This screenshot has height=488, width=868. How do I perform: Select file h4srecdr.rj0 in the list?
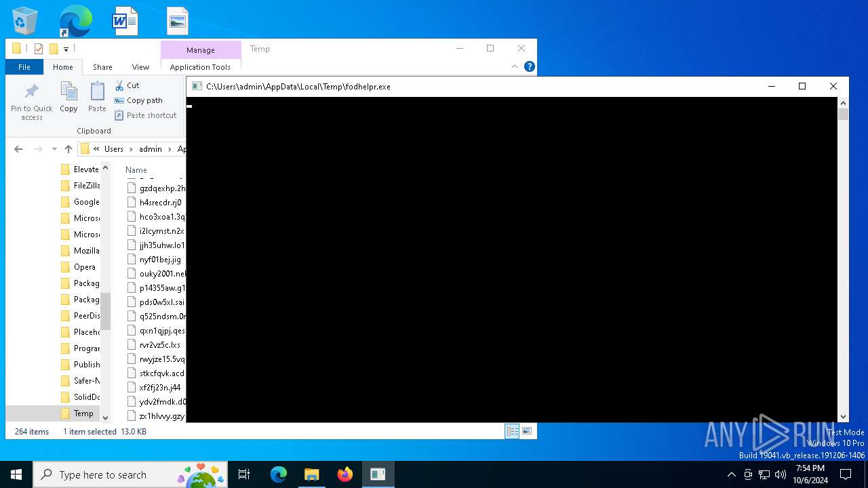click(x=160, y=203)
